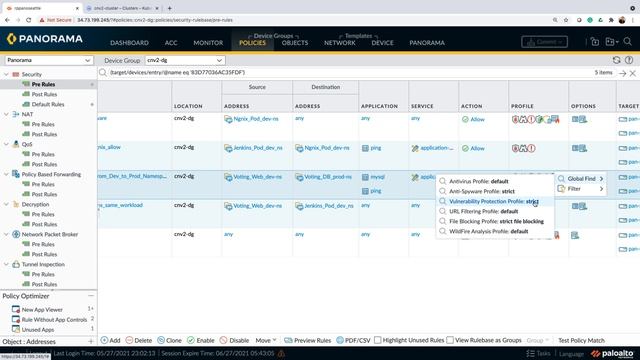The height and width of the screenshot is (360, 640).
Task: Open the ACC tab
Action: click(x=171, y=42)
